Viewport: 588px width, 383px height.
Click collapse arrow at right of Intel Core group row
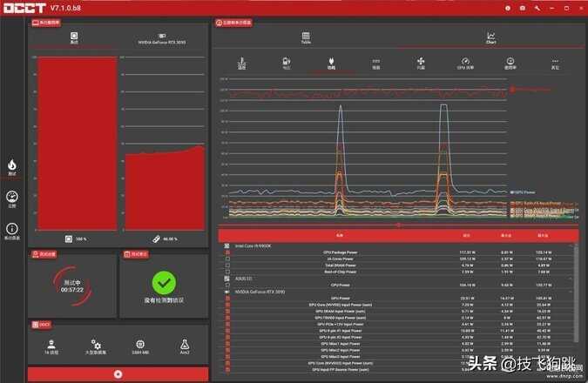(571, 246)
